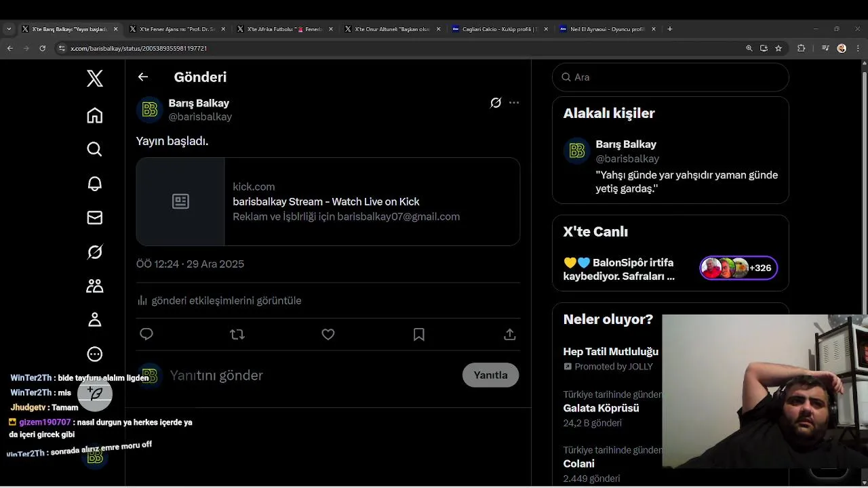
Task: Click the URL address bar
Action: click(400, 48)
